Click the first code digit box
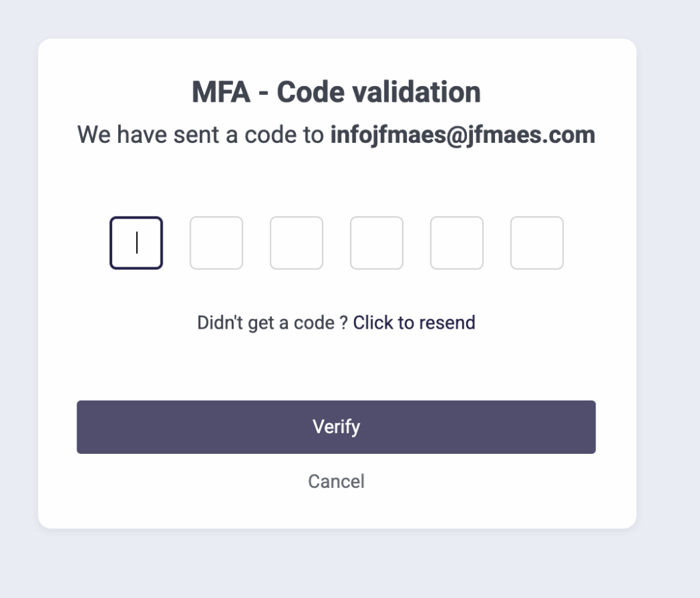Image resolution: width=700 pixels, height=598 pixels. pyautogui.click(x=136, y=243)
